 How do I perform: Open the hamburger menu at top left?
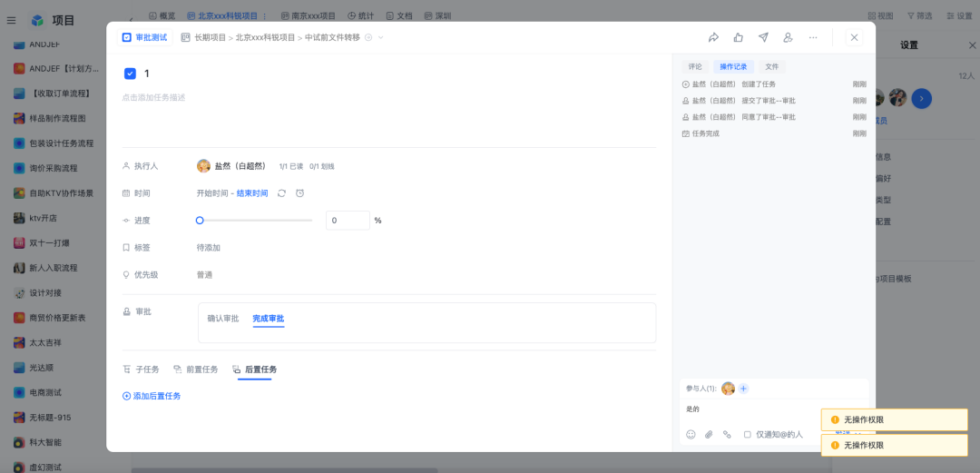pyautogui.click(x=11, y=21)
